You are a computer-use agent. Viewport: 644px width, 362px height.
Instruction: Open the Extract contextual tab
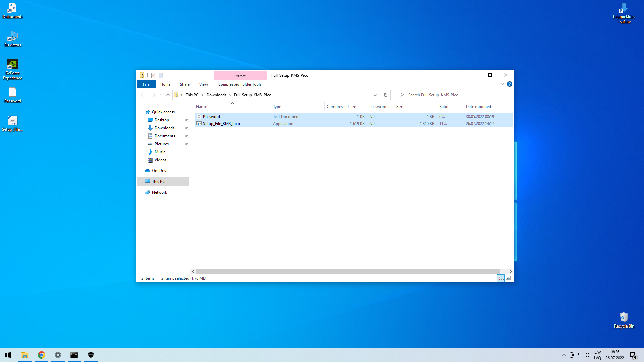point(240,76)
